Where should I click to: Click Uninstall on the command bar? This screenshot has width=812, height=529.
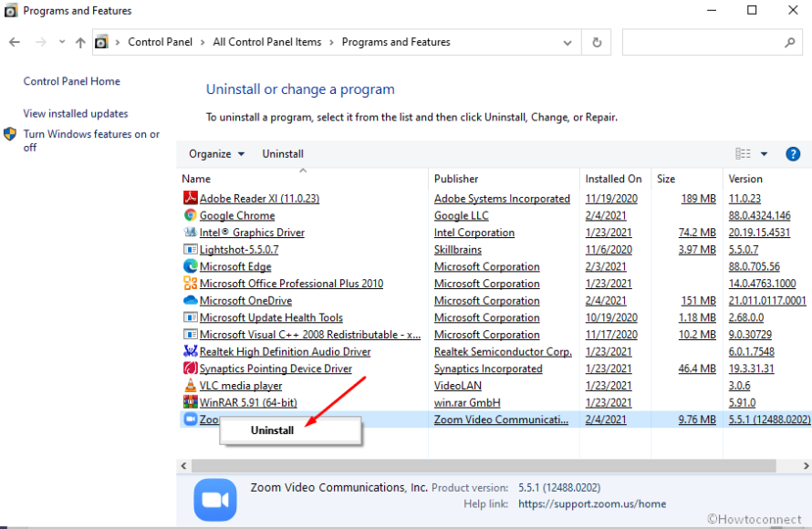[x=282, y=153]
